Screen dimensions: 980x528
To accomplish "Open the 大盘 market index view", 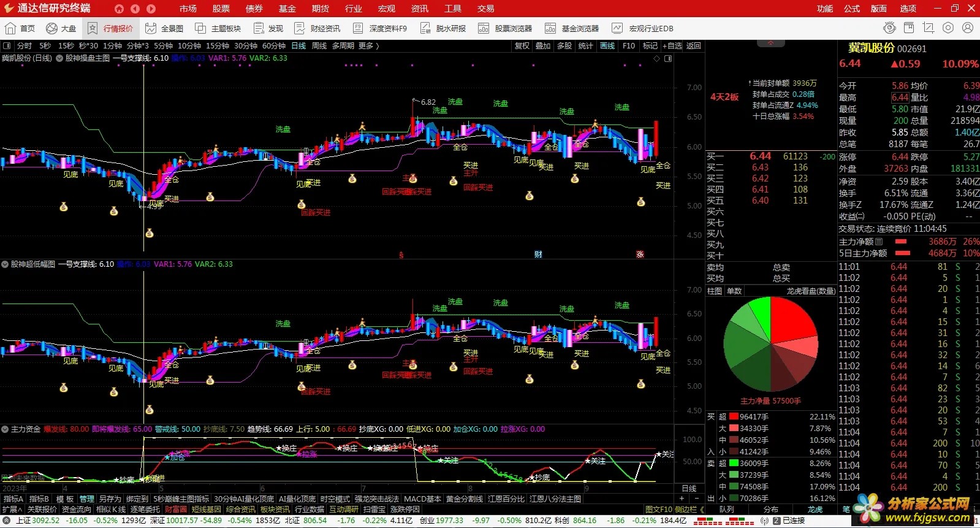I will (x=61, y=28).
